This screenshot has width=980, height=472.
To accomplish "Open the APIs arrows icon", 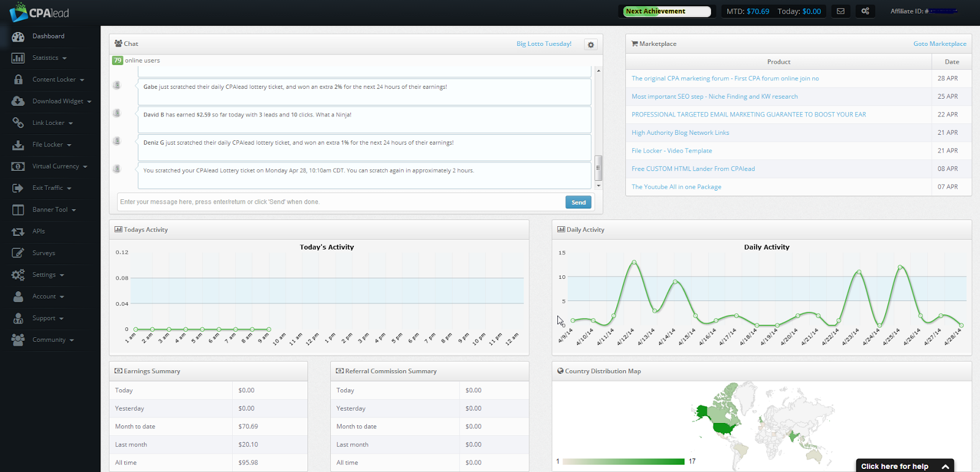I will [18, 232].
